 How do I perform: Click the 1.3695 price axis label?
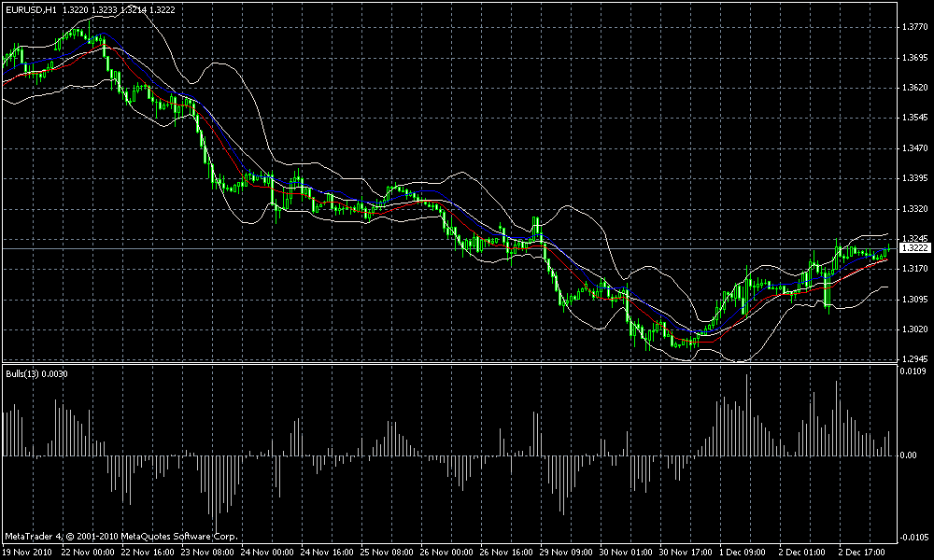(x=915, y=58)
